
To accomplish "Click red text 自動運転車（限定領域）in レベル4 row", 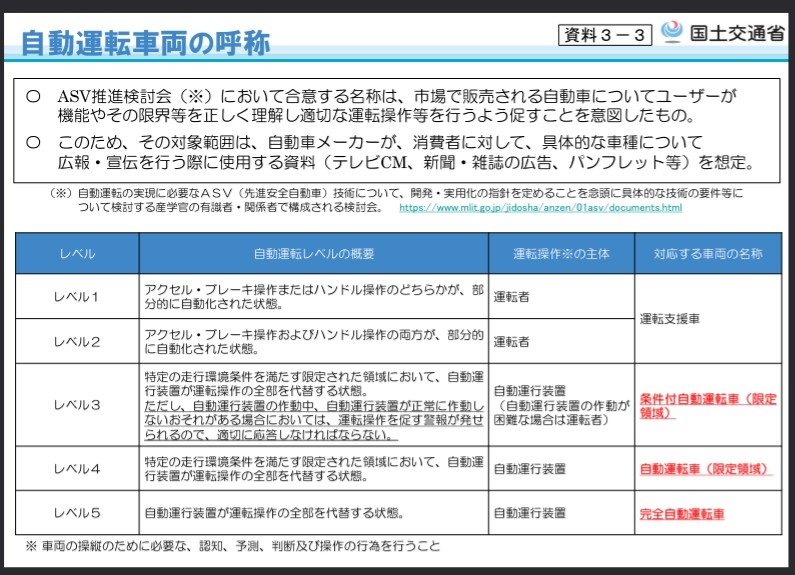I will (705, 469).
